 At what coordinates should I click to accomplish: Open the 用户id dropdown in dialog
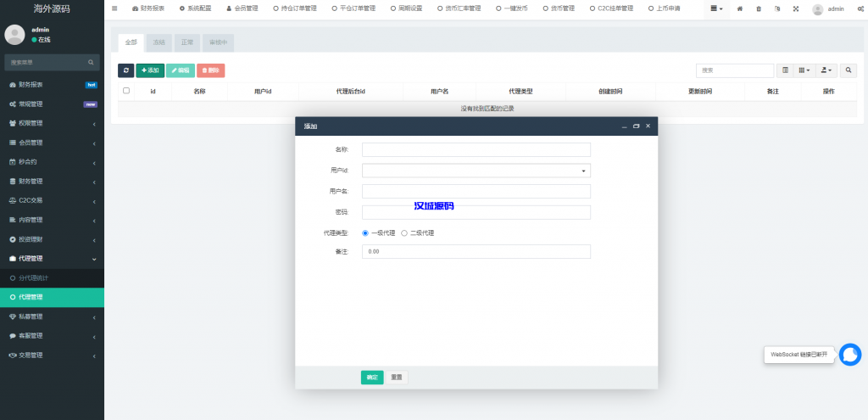click(476, 171)
